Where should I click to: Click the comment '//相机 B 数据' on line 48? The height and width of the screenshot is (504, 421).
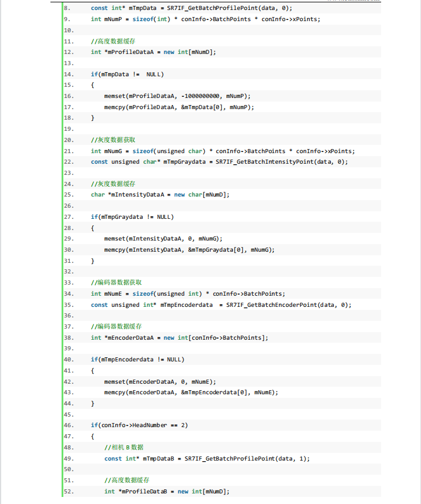(124, 448)
